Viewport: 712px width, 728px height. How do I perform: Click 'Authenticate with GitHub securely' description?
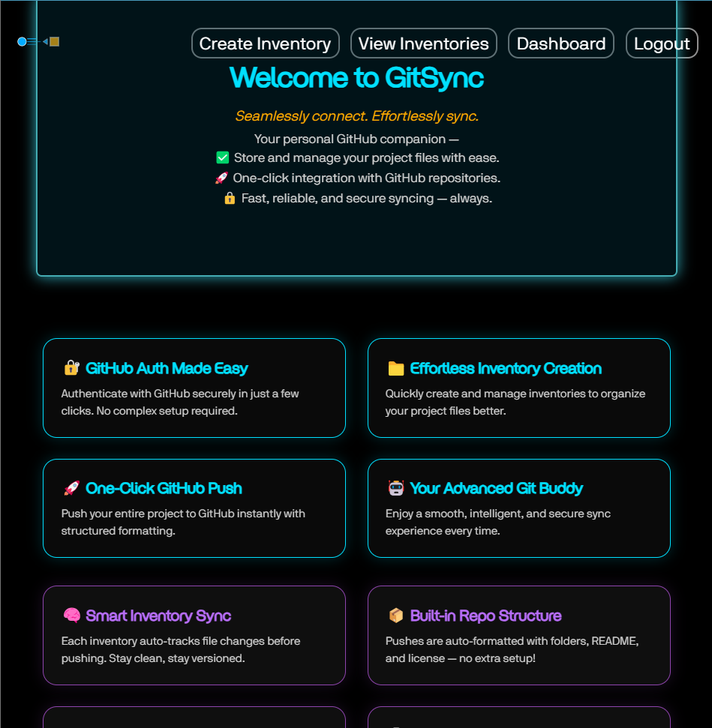coord(180,402)
